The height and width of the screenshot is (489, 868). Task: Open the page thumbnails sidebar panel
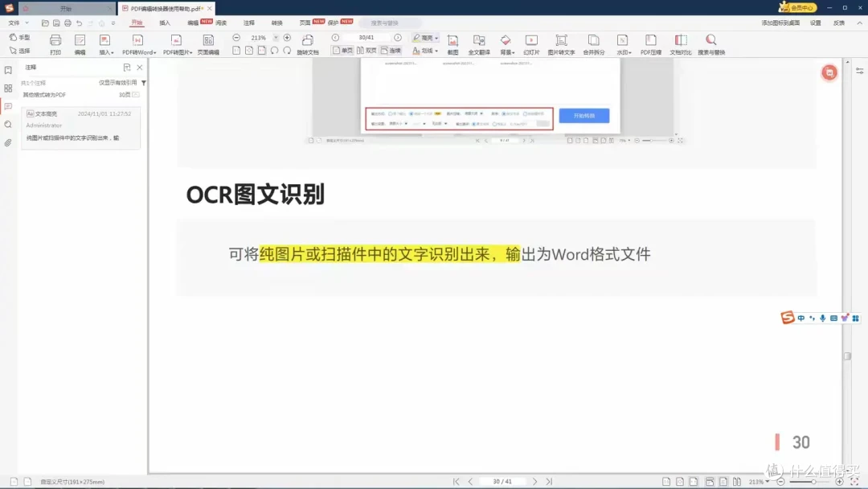click(8, 88)
